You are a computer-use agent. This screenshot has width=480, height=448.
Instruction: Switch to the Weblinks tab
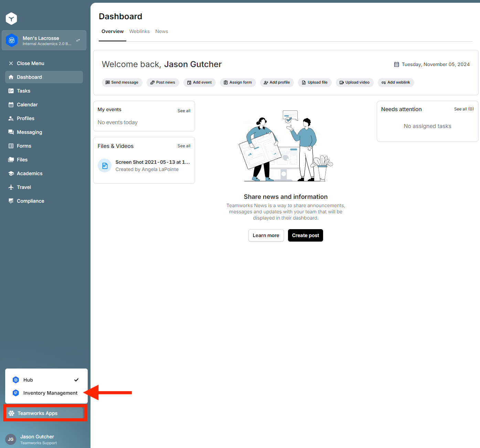pyautogui.click(x=139, y=31)
